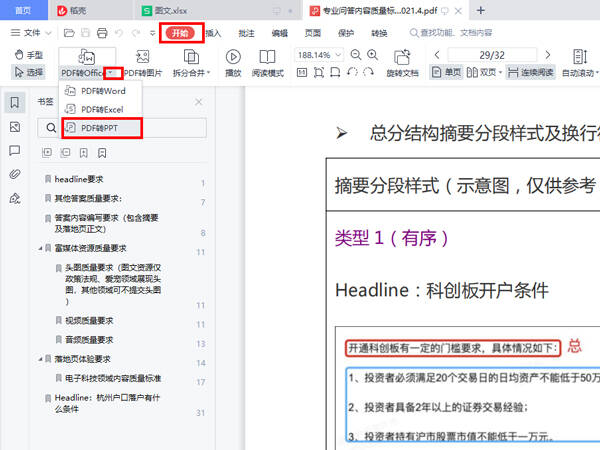Click the collapse all bookmarks icon
Viewport: 600px width, 450px height.
pos(65,153)
